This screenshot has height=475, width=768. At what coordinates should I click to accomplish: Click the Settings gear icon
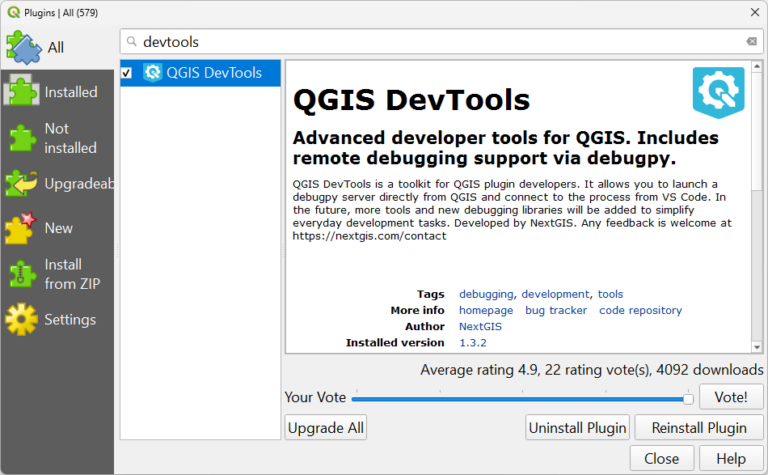[21, 319]
